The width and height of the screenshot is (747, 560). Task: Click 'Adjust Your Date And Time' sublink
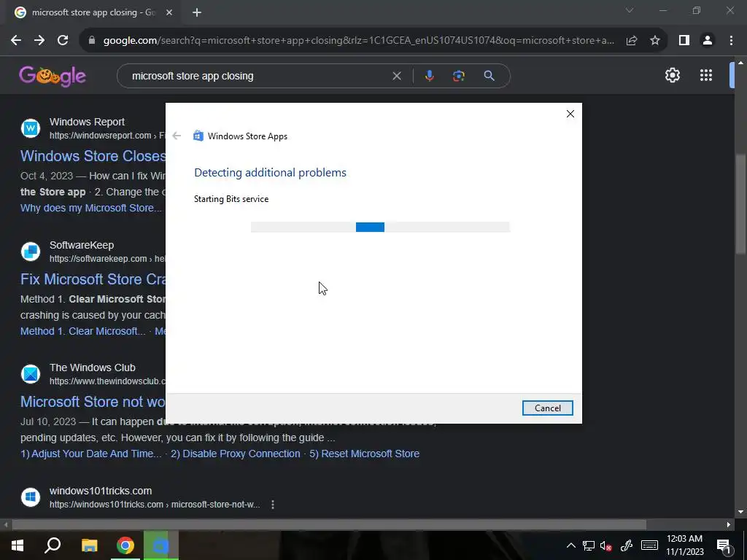pos(91,454)
